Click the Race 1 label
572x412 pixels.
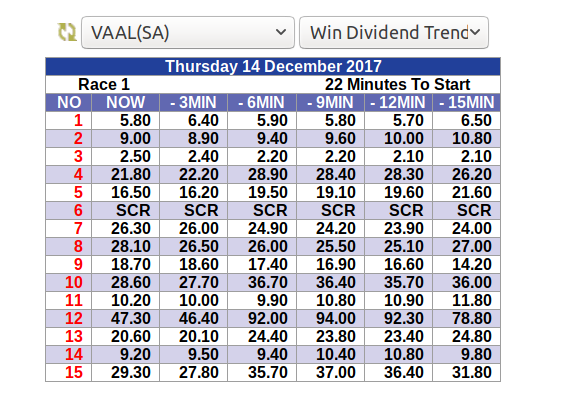[104, 85]
